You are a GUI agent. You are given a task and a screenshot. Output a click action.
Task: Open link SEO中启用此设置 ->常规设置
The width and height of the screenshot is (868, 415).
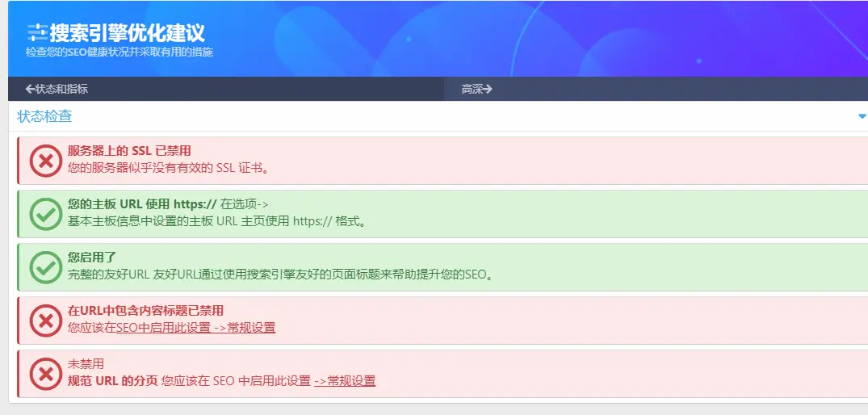coord(196,328)
